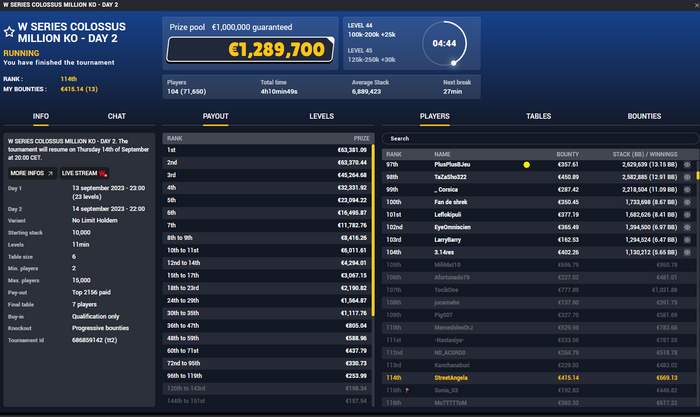Click the STACK (BB) / WINNINGS column header

tap(645, 154)
